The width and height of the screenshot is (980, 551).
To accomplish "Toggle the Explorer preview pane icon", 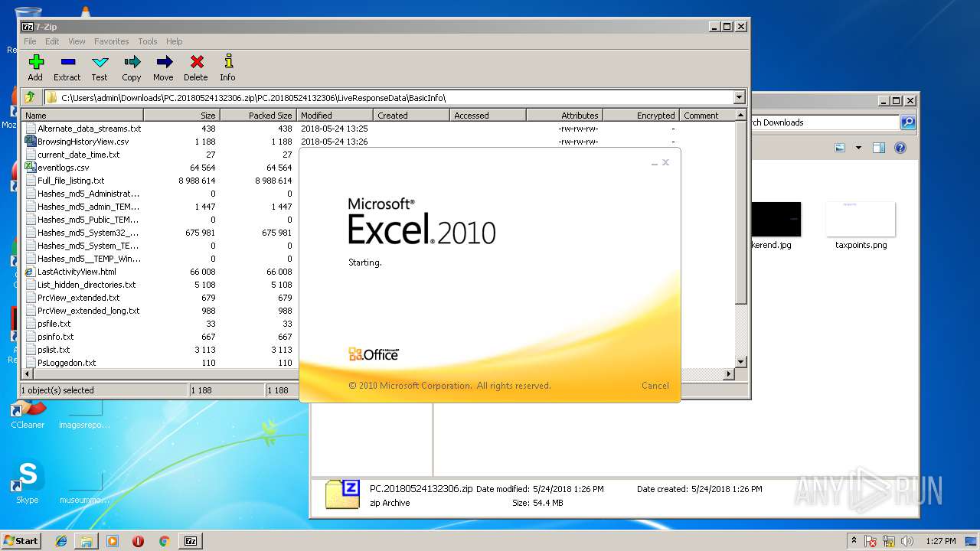I will pyautogui.click(x=879, y=148).
